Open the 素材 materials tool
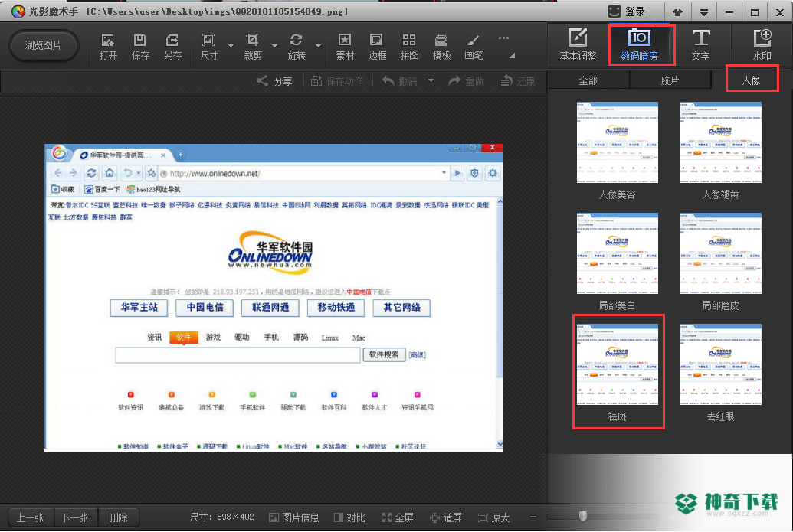 (x=345, y=47)
